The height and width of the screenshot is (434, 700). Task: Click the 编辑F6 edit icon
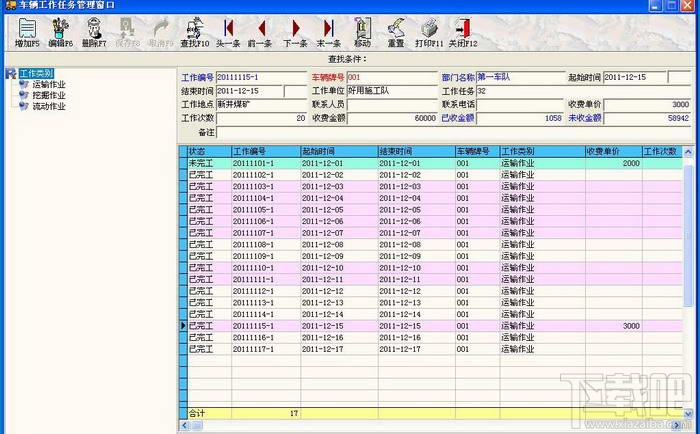tap(61, 32)
